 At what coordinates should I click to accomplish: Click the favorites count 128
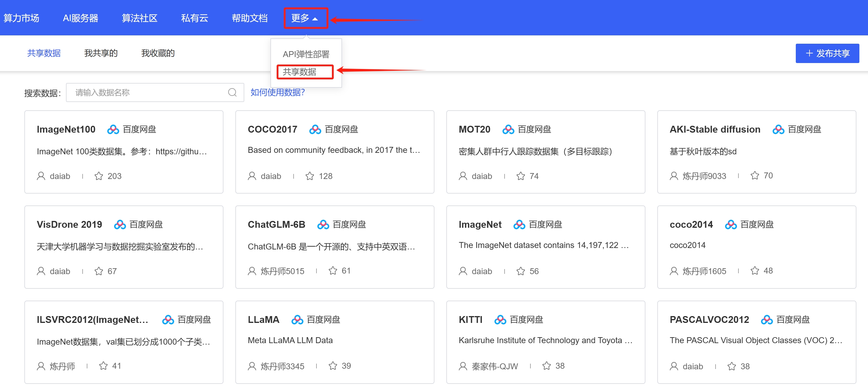325,176
